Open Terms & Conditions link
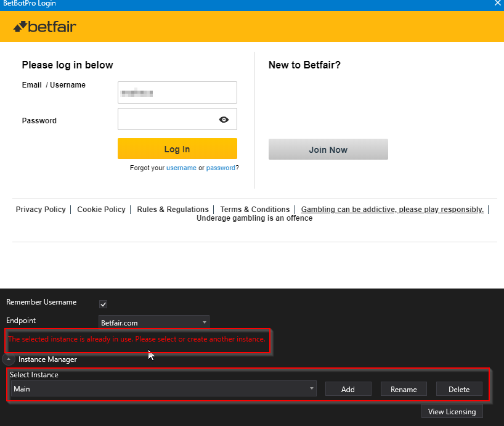The image size is (504, 426). click(255, 210)
